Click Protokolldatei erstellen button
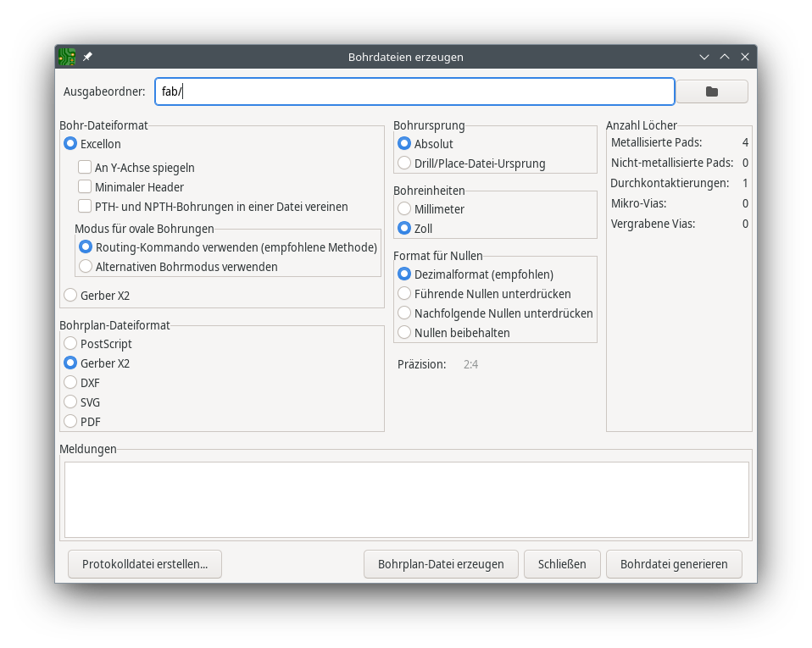Image resolution: width=812 pixels, height=648 pixels. coord(145,564)
